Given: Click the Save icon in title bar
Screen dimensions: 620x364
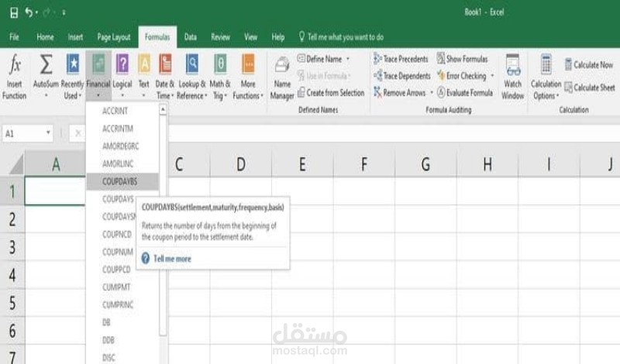Looking at the screenshot, I should pos(14,12).
